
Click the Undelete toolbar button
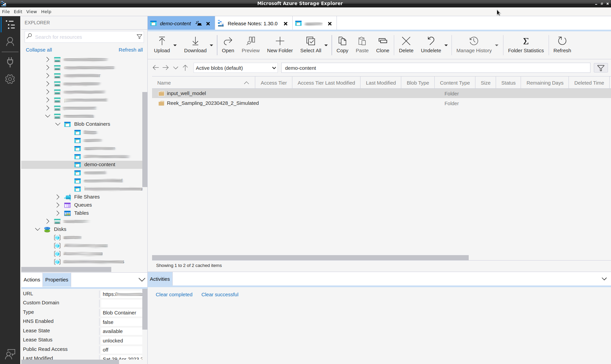pyautogui.click(x=431, y=45)
